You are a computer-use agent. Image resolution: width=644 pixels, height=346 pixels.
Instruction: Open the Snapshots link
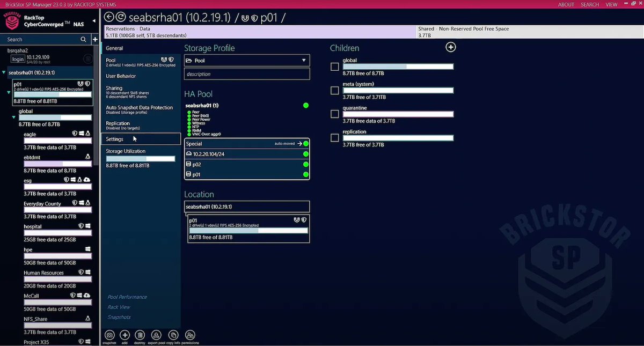tap(118, 317)
